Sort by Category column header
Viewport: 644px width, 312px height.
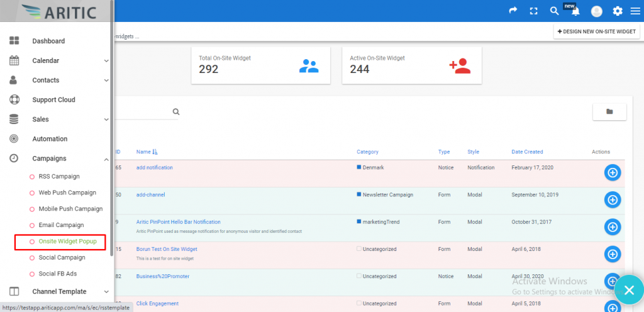pos(367,152)
